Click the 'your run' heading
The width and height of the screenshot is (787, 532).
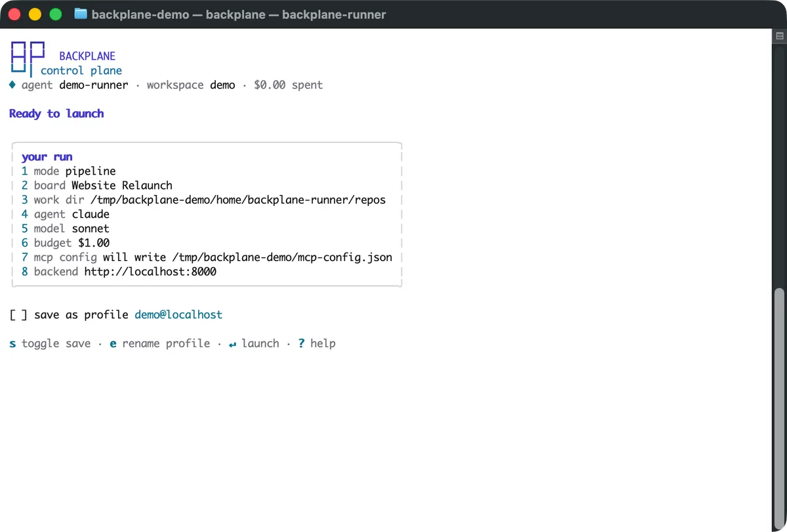tap(47, 157)
